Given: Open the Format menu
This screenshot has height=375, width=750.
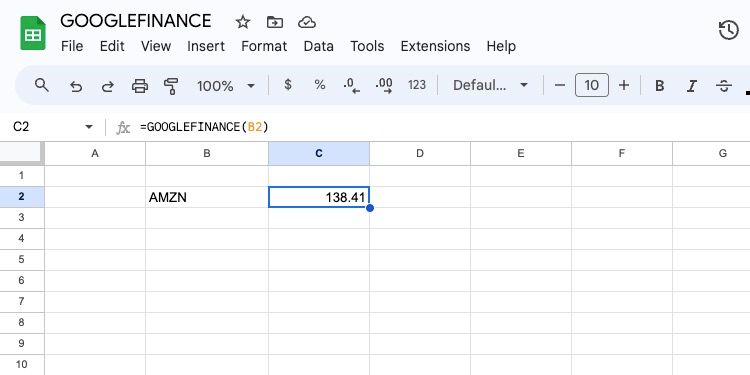Looking at the screenshot, I should [x=264, y=46].
